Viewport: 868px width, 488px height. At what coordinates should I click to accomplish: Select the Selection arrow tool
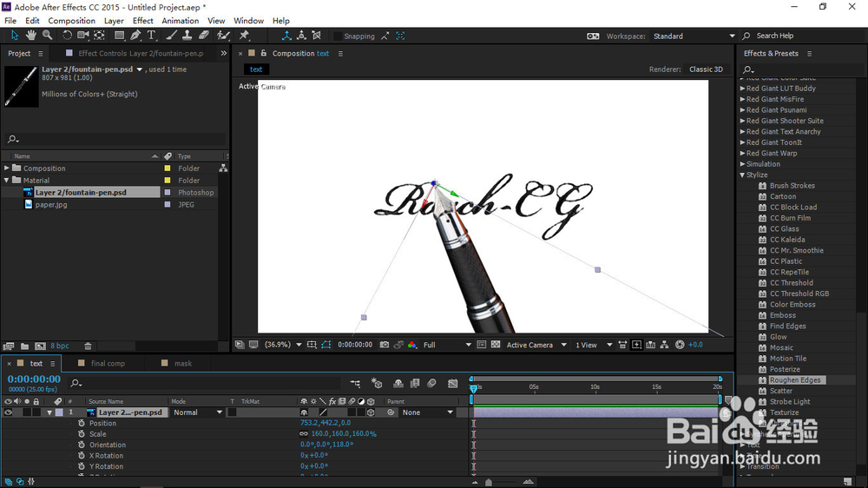click(15, 36)
